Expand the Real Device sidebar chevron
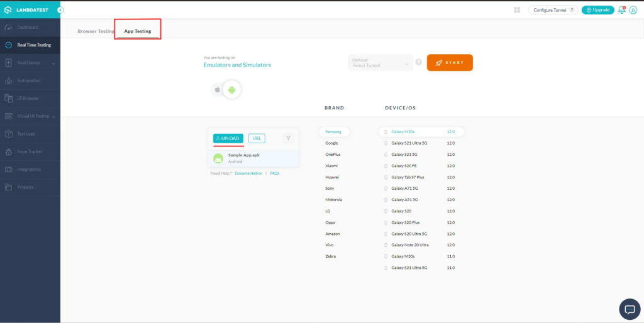The height and width of the screenshot is (323, 644). (x=53, y=63)
